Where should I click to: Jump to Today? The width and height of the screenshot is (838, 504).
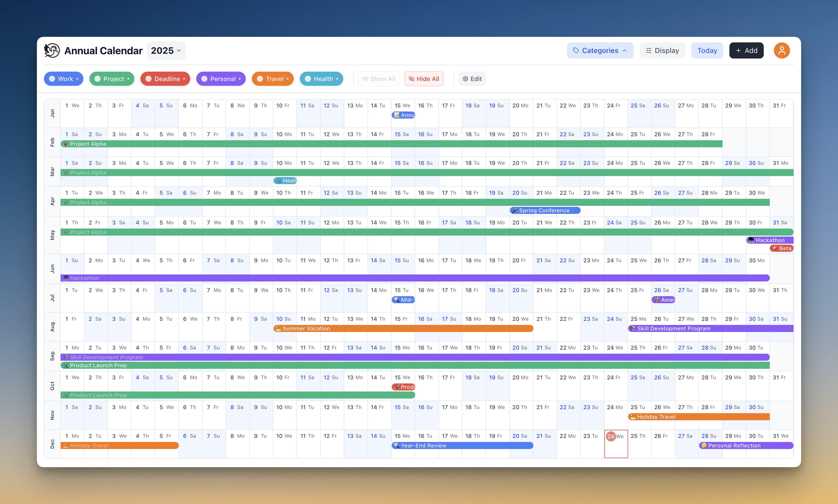(x=707, y=50)
